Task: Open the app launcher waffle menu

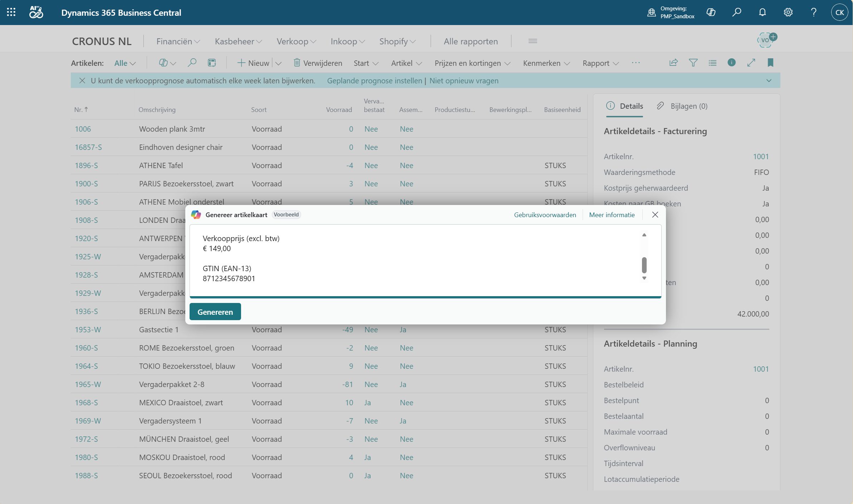Action: [x=11, y=12]
